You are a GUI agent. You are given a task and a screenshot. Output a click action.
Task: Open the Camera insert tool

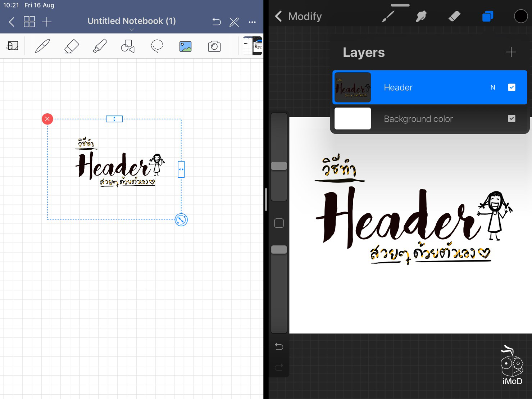pos(214,46)
